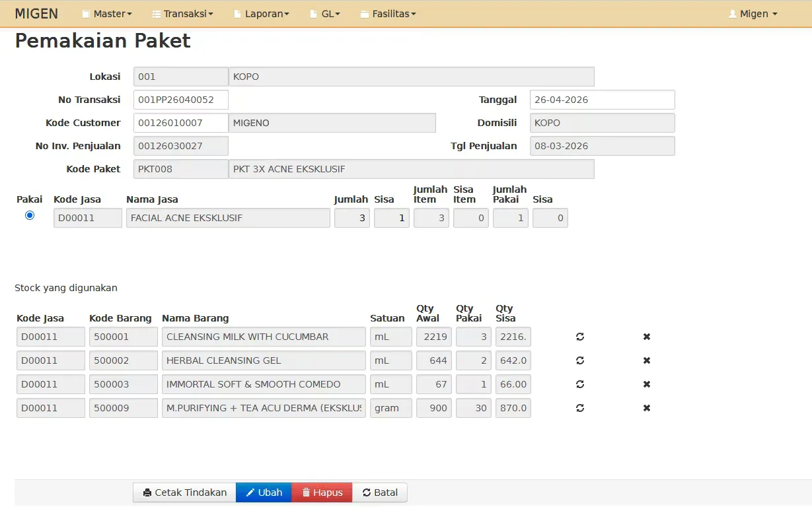Remove stock row CLEANSING MILK WITH CUCUMBAR
812x507 pixels.
point(647,337)
